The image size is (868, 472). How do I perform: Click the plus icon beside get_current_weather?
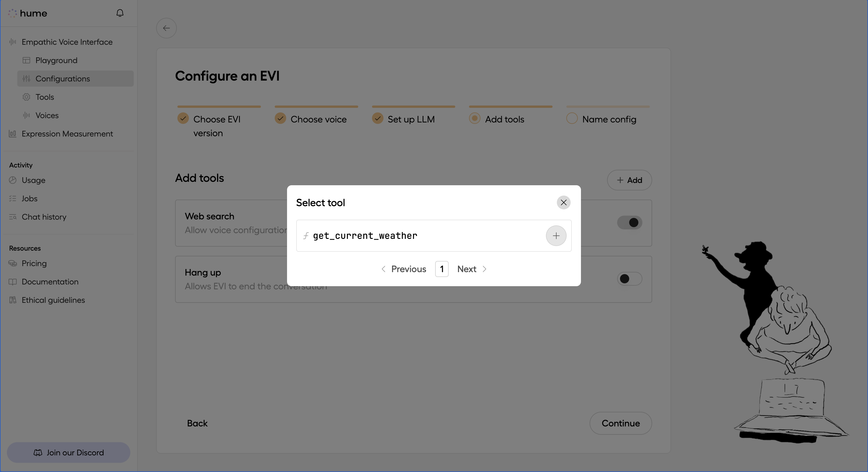(556, 236)
